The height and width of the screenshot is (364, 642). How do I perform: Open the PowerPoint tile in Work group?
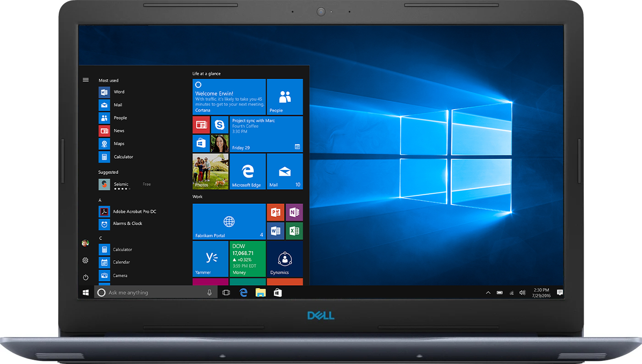click(275, 212)
